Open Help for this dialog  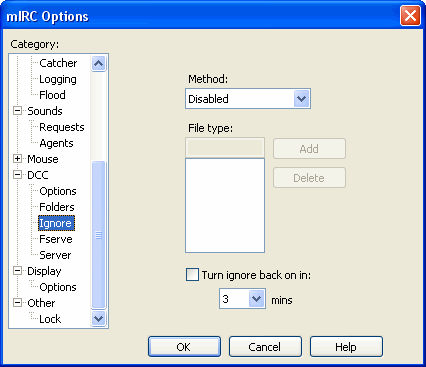[x=346, y=347]
